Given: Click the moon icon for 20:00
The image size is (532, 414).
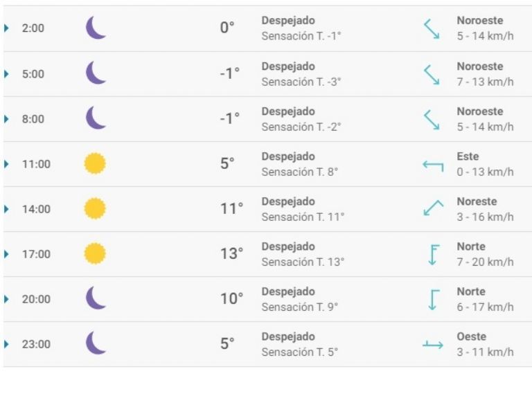Looking at the screenshot, I should 96,299.
